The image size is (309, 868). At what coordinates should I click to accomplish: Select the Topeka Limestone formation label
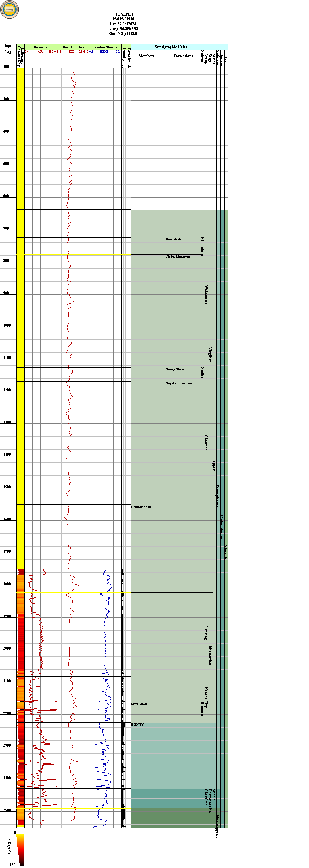click(179, 383)
